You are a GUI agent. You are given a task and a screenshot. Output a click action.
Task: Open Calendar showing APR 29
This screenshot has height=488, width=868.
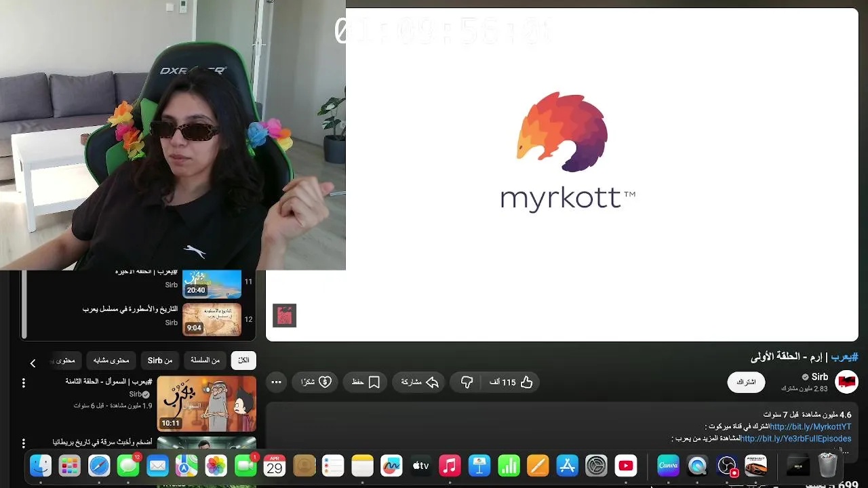tap(275, 466)
